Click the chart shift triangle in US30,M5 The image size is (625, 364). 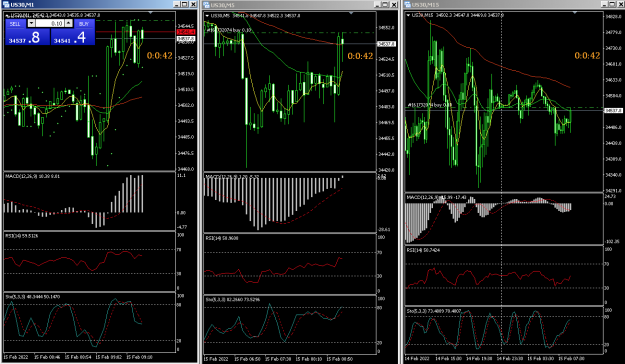pyautogui.click(x=351, y=13)
